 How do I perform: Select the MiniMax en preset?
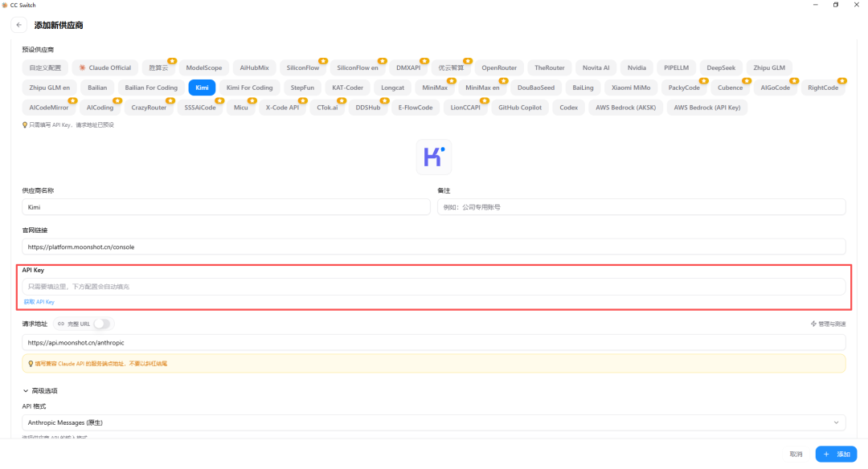pyautogui.click(x=482, y=88)
